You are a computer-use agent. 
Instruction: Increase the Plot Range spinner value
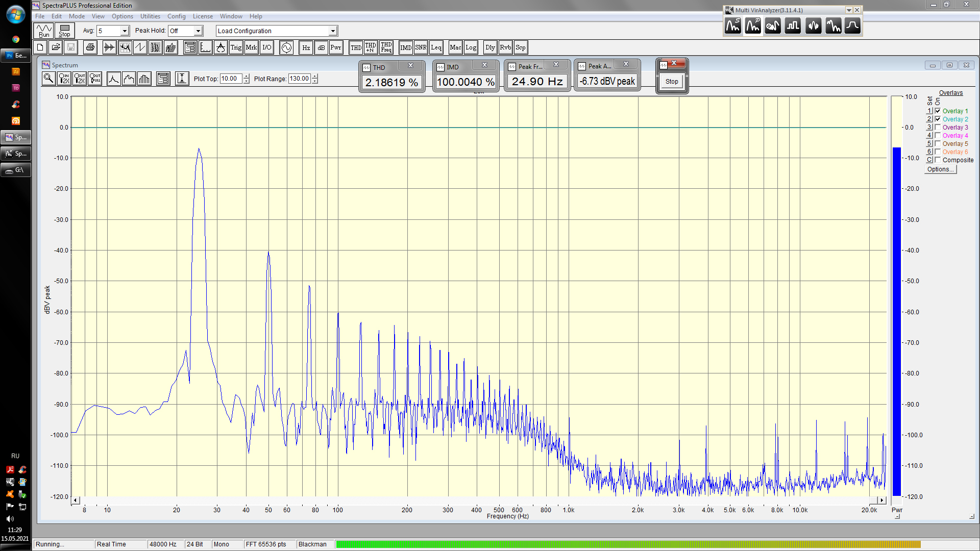pos(315,76)
